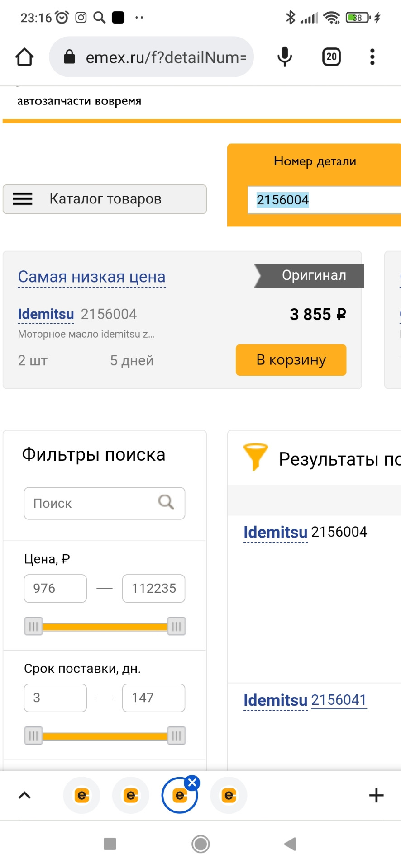Tap the microphone voice search icon
This screenshot has width=401, height=868.
click(x=285, y=57)
